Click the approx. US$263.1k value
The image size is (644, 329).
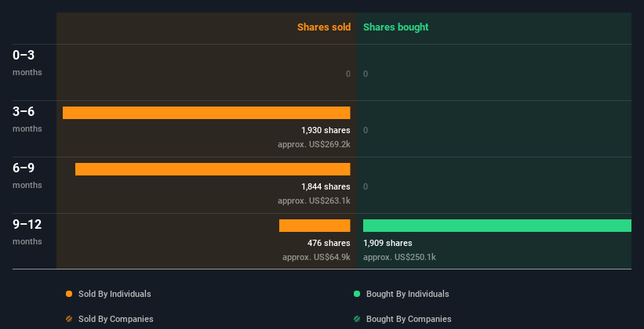(x=314, y=201)
